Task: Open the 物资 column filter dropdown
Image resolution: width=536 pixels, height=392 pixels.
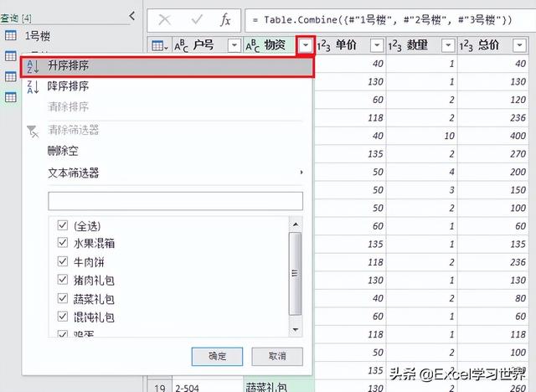Action: click(306, 45)
